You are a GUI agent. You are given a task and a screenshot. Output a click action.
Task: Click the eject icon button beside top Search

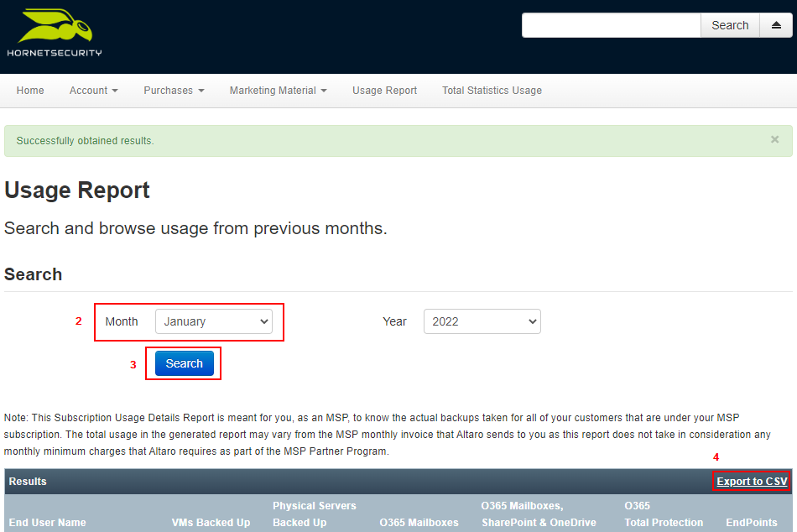[x=776, y=25]
